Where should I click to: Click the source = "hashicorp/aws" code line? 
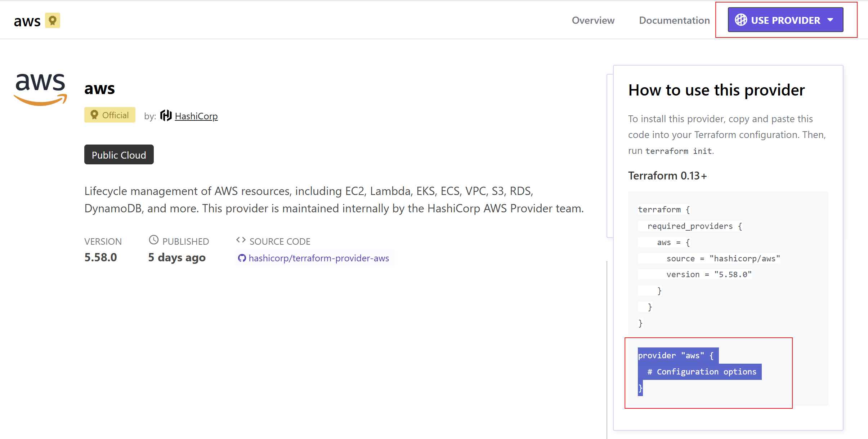[723, 258]
